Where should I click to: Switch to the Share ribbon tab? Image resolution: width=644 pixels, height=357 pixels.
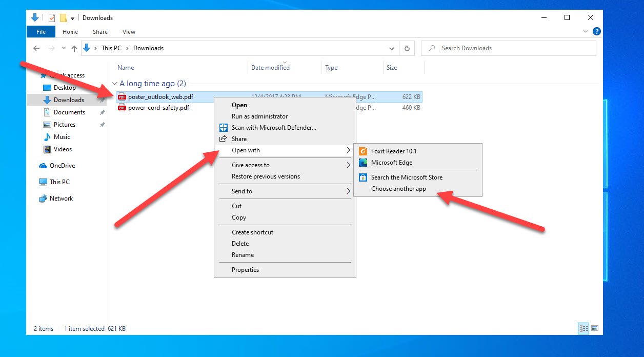[x=100, y=32]
